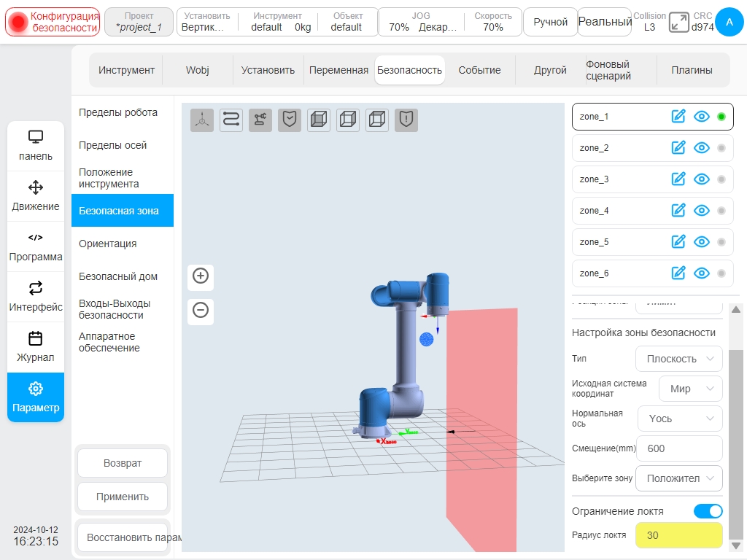Open the Движение sidebar section
This screenshot has width=747, height=560.
pos(36,196)
